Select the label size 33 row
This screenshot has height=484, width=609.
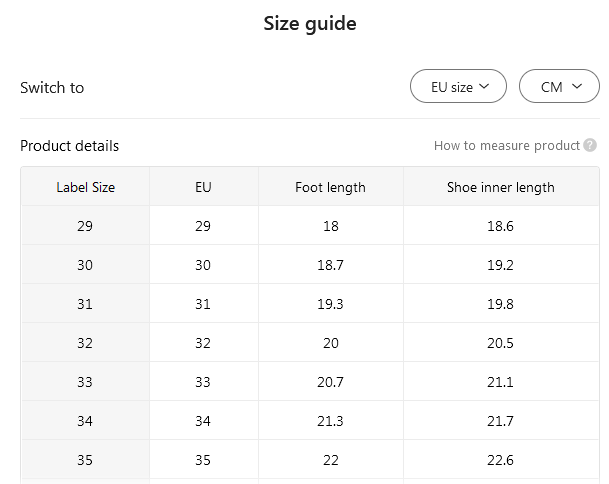[85, 382]
